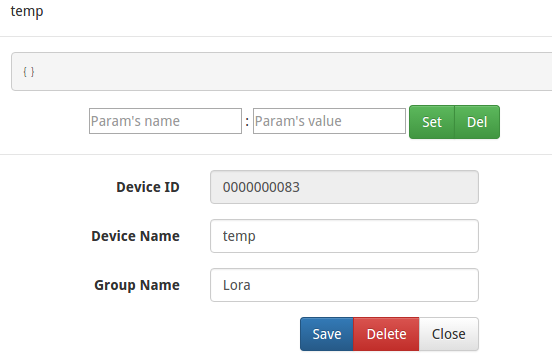The width and height of the screenshot is (552, 361).
Task: Click the temp dialog title
Action: (x=27, y=11)
